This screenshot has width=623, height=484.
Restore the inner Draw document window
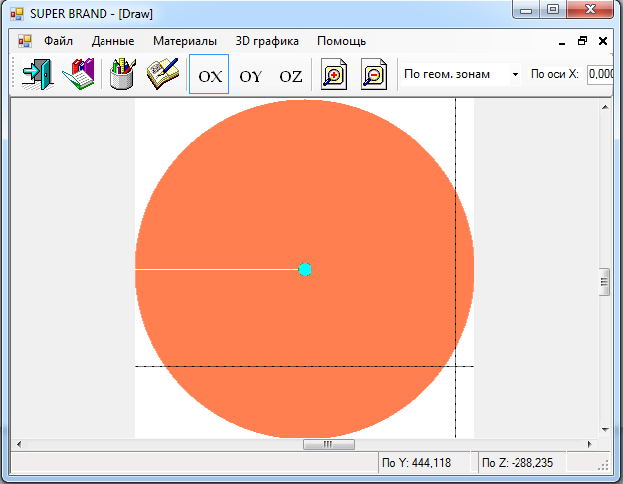582,41
